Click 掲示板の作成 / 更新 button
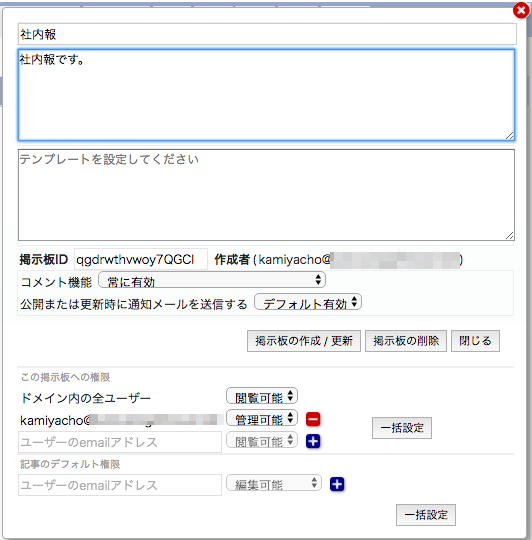This screenshot has width=532, height=540. 304,341
